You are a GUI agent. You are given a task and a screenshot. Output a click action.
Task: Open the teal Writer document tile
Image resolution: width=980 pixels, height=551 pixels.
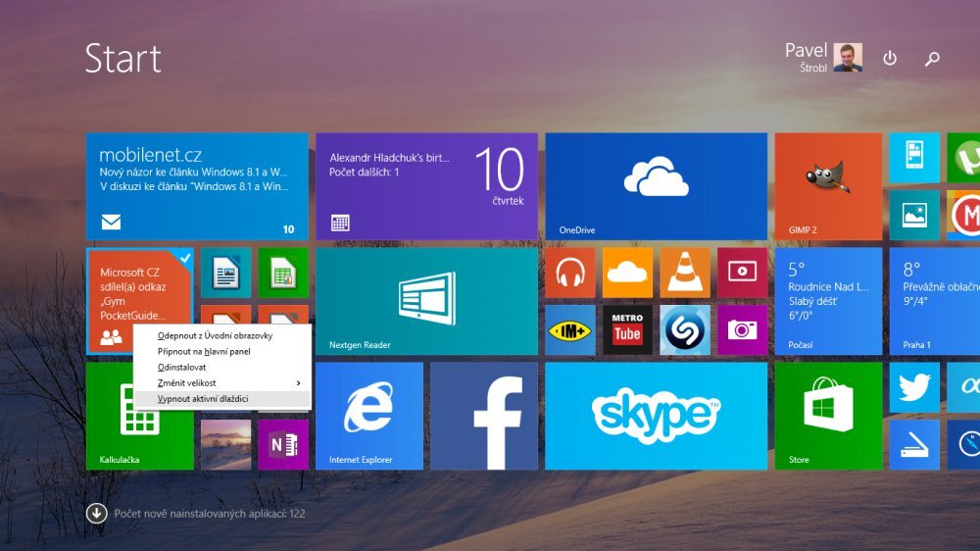point(225,273)
